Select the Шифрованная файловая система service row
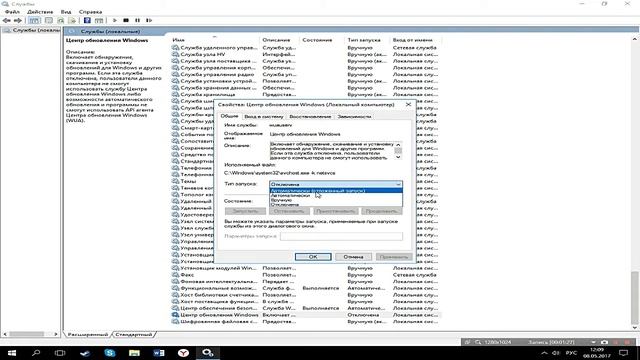The image size is (640, 360). coord(306,322)
